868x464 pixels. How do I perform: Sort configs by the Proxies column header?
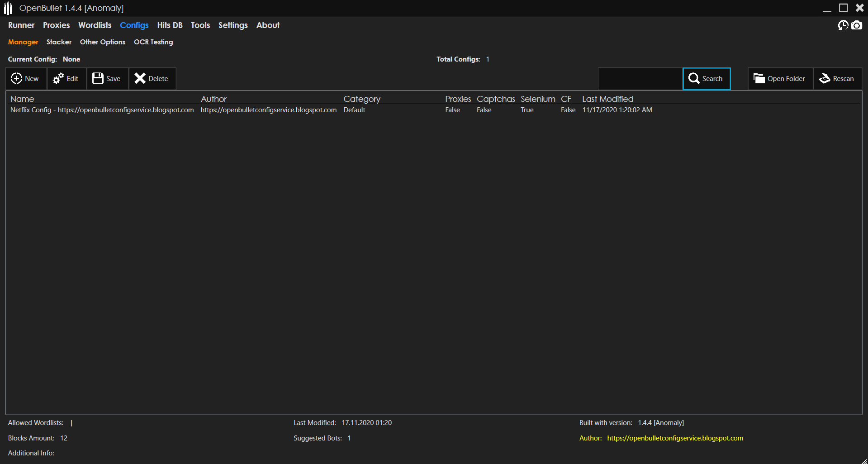point(458,99)
